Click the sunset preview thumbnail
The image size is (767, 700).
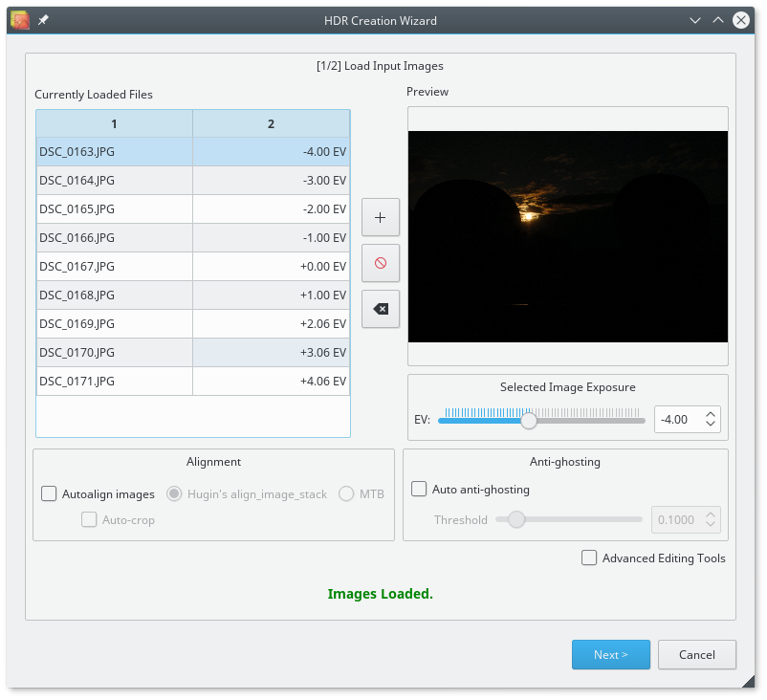pyautogui.click(x=567, y=236)
